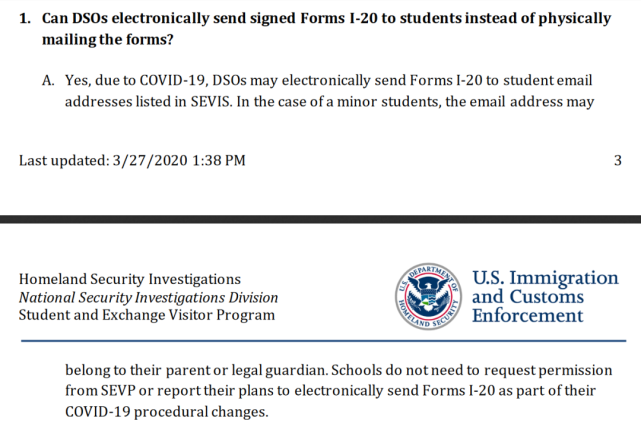Click the "Student and Exchange Visitor Program" header line

tap(146, 315)
